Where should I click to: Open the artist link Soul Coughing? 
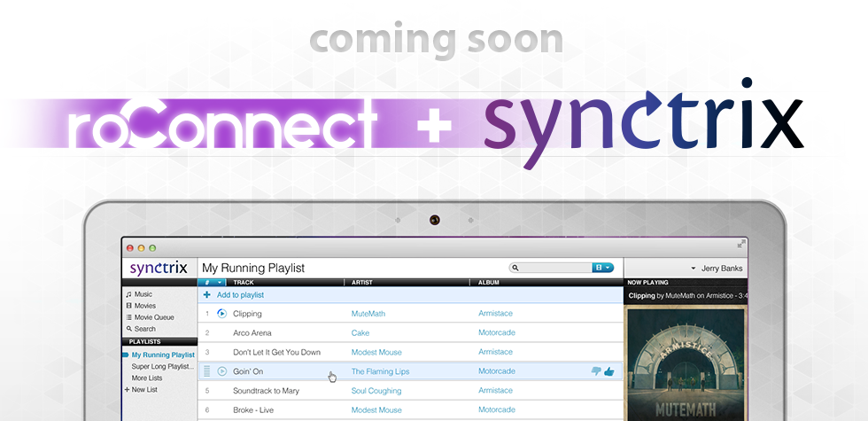376,391
